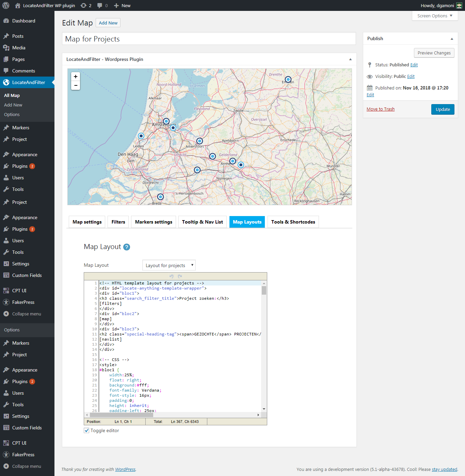Expand the Screen Options panel
The width and height of the screenshot is (465, 476).
click(x=435, y=16)
